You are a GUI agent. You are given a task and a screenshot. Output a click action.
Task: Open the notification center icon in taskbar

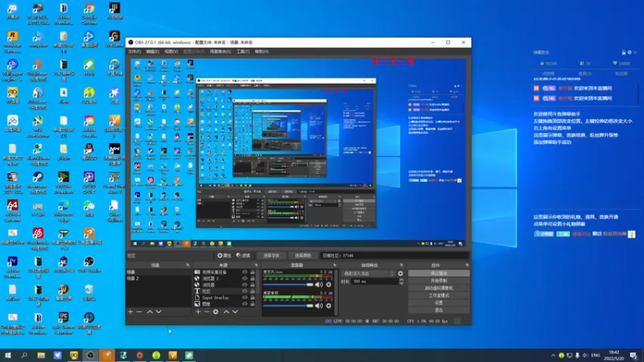coord(634,356)
